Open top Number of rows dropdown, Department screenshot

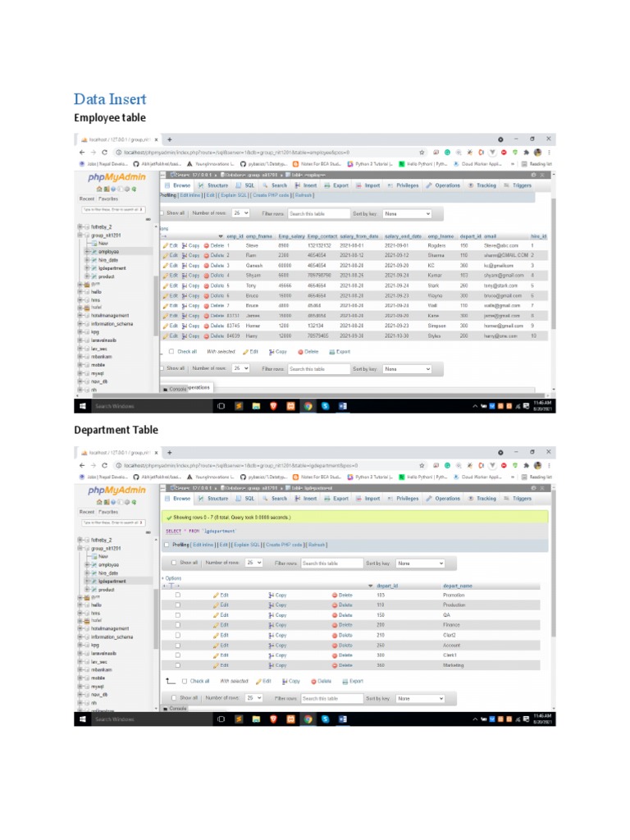(x=254, y=563)
